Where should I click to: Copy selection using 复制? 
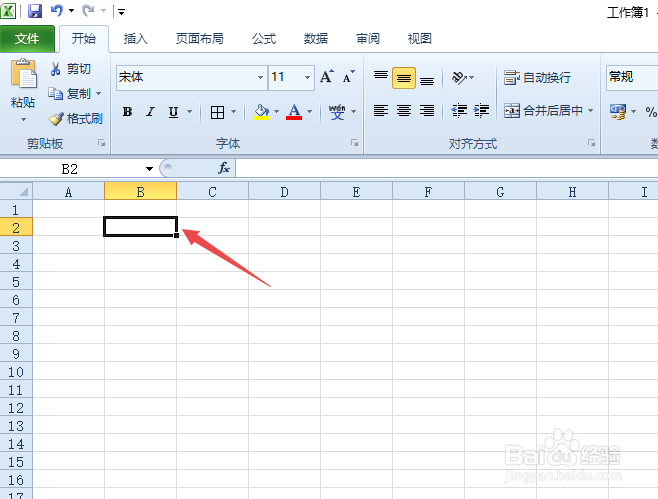tap(70, 94)
